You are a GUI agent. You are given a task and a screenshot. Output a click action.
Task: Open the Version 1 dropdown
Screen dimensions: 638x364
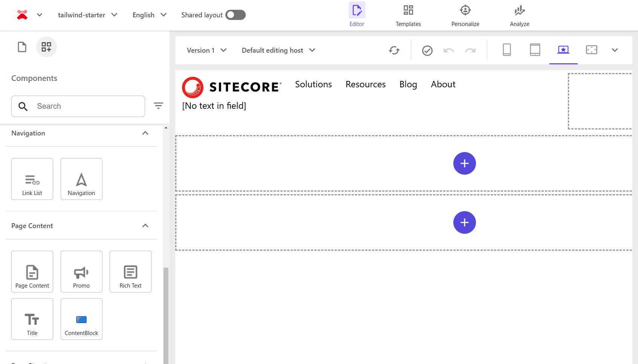pyautogui.click(x=207, y=50)
